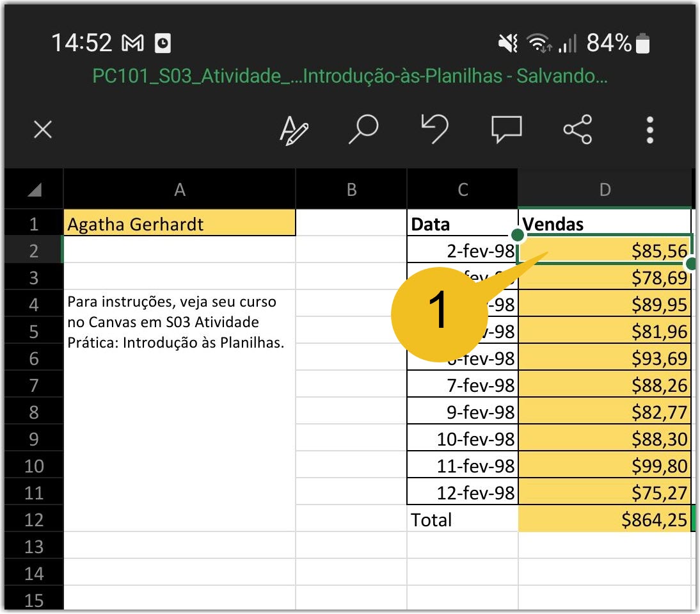Select column B header
Screen dimensions: 700x614
click(x=351, y=190)
